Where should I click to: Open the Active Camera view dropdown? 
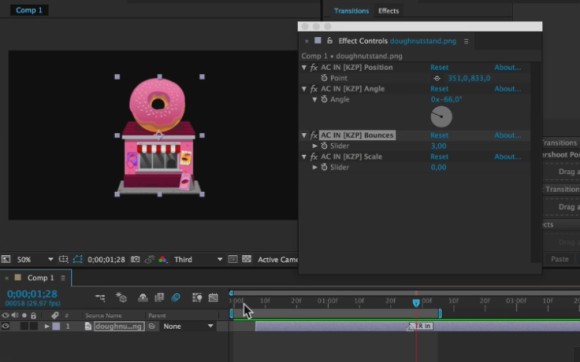[x=277, y=259]
